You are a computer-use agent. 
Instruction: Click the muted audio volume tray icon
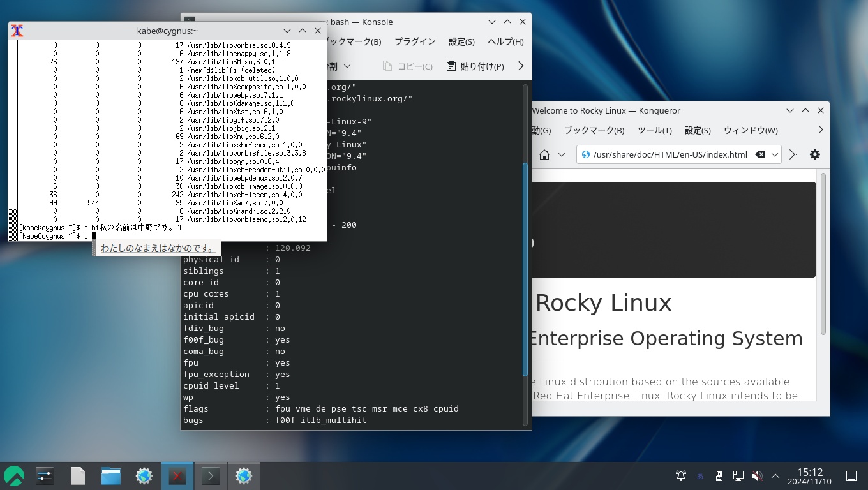coord(758,476)
